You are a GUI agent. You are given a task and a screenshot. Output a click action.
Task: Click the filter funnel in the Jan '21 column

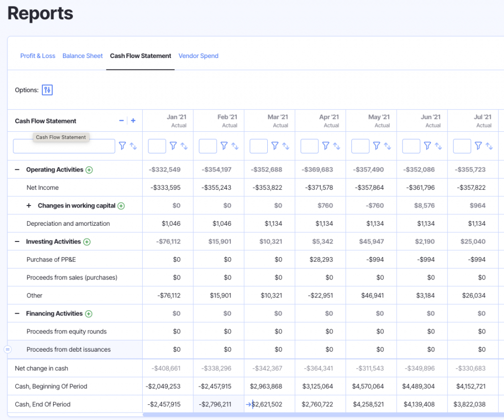174,146
